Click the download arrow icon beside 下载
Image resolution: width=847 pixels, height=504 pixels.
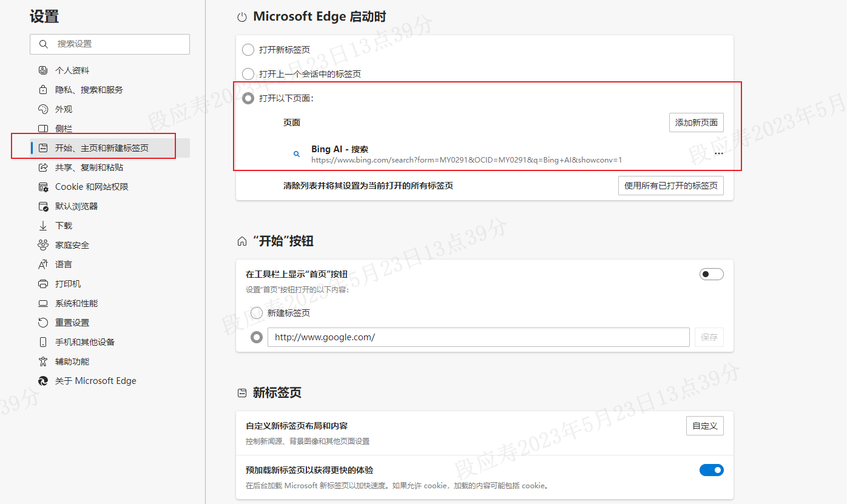click(x=43, y=226)
